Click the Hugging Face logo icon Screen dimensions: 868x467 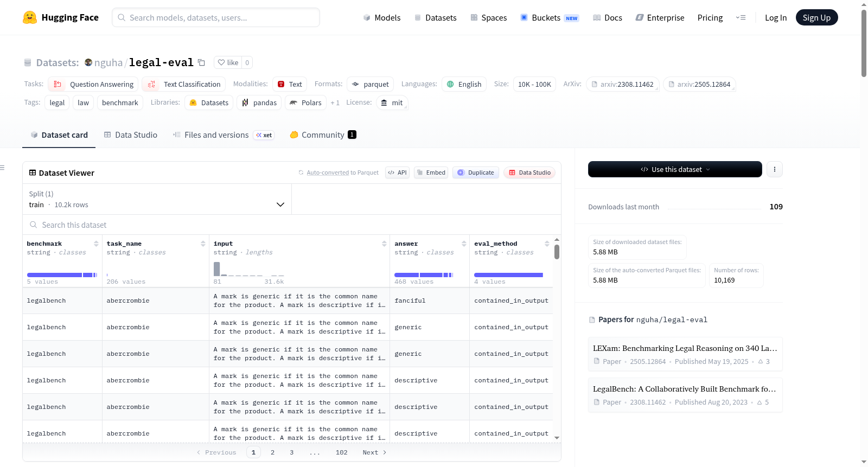(x=30, y=17)
